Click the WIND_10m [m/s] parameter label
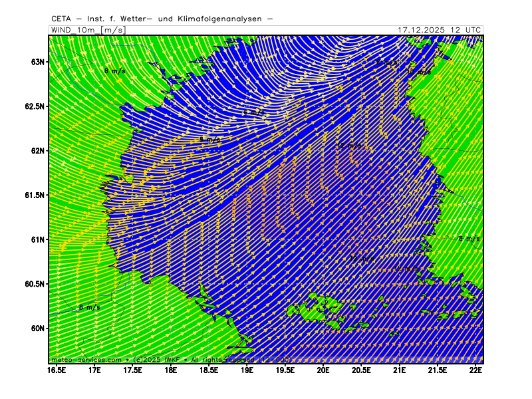The image size is (532, 399). tap(87, 30)
